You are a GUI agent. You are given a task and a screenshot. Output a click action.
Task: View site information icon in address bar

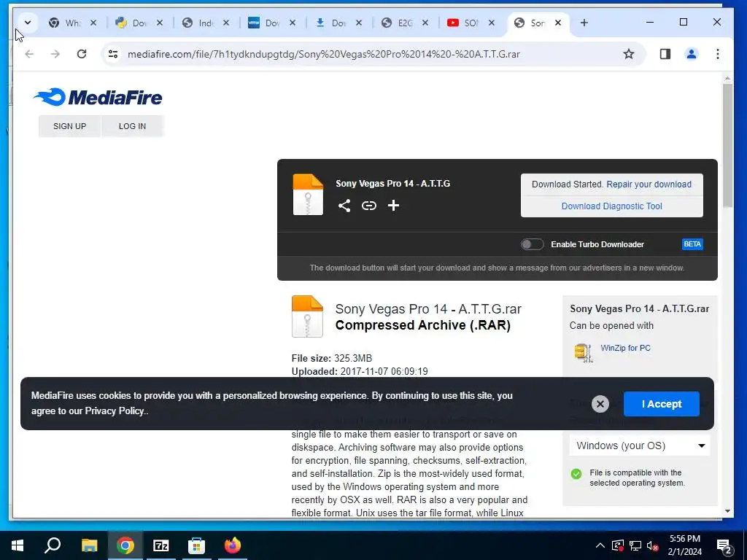point(113,54)
